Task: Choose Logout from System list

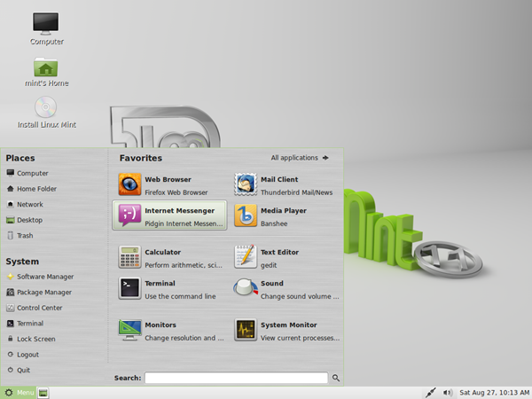Action: [x=23, y=355]
